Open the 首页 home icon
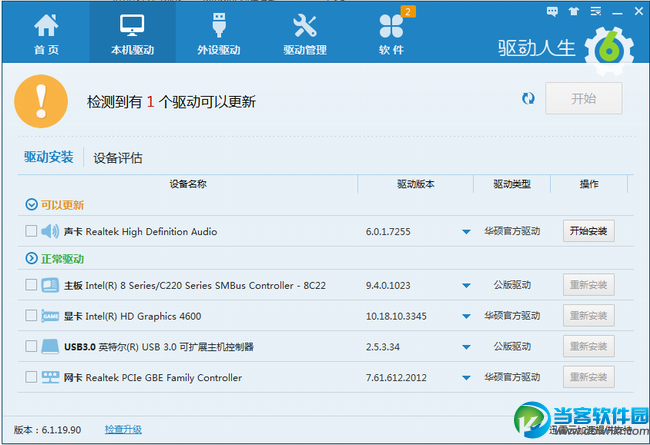The height and width of the screenshot is (445, 650). [46, 33]
